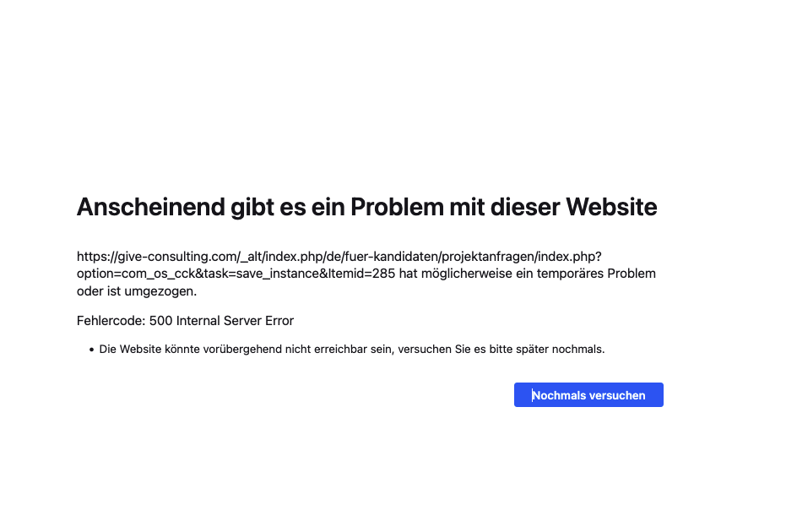Select the give-consulting.com domain in the URL

pyautogui.click(x=176, y=257)
